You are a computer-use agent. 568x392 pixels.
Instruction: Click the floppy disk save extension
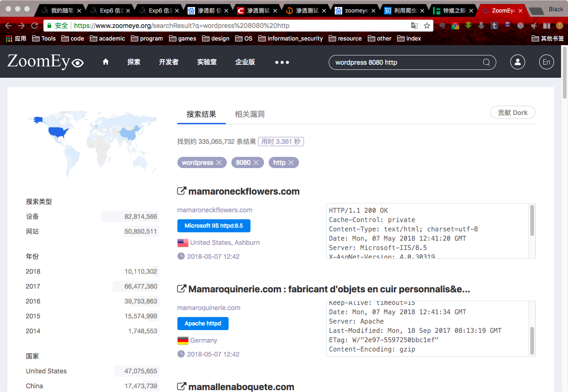pyautogui.click(x=507, y=25)
